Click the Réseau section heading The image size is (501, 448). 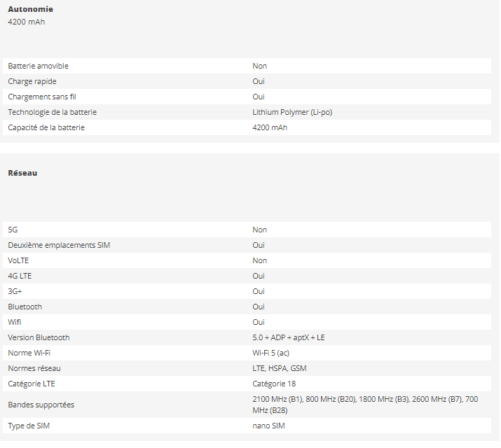pyautogui.click(x=22, y=173)
